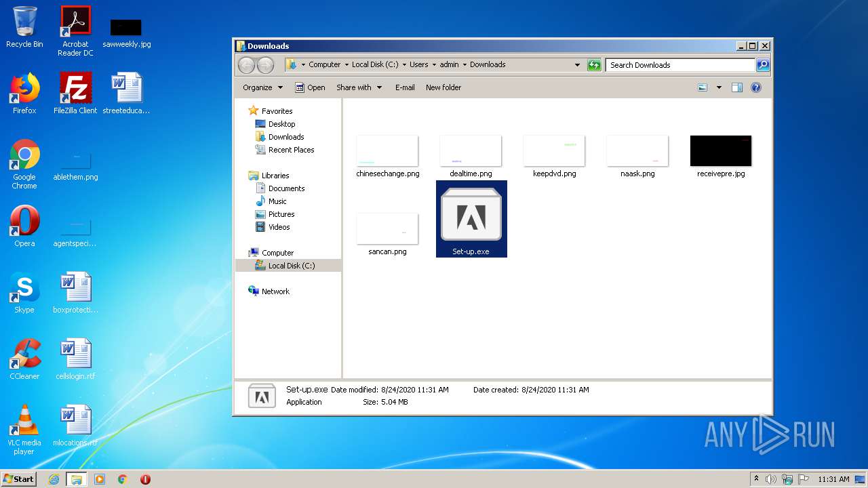Screen dimensions: 868x488
Task: Click the Explorer Back navigation button
Action: (246, 65)
